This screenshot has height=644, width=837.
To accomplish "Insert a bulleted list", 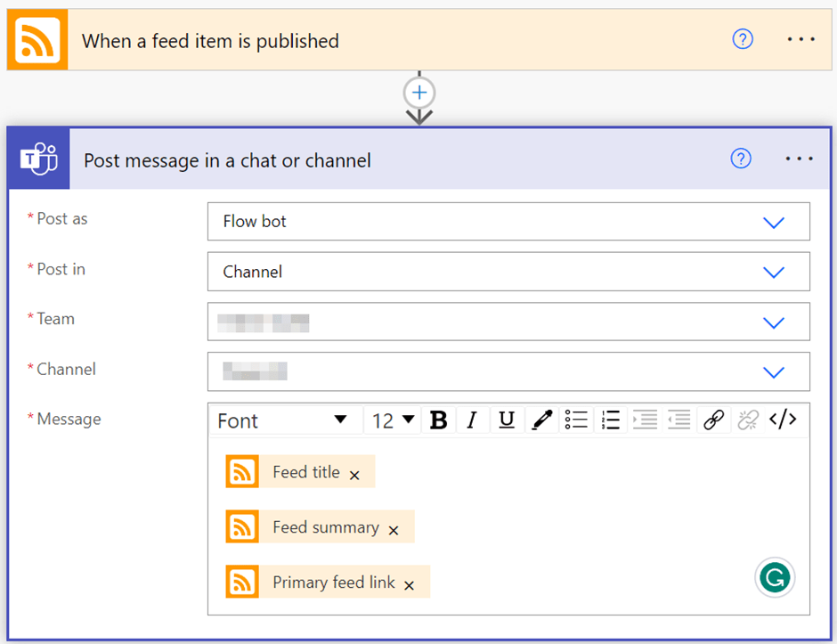I will tap(576, 420).
